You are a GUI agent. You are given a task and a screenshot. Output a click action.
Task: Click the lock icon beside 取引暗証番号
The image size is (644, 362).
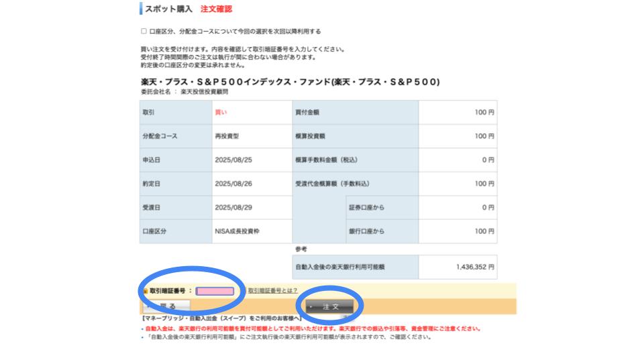[x=146, y=291]
